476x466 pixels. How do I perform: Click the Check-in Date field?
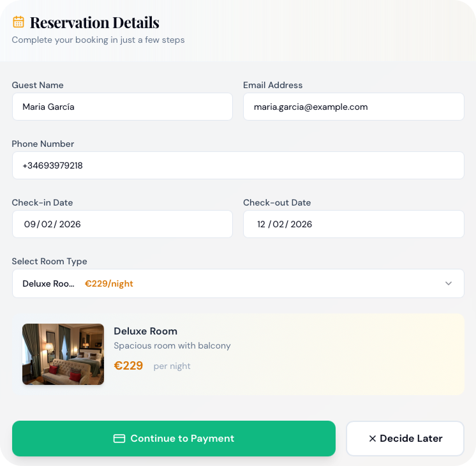tap(122, 224)
